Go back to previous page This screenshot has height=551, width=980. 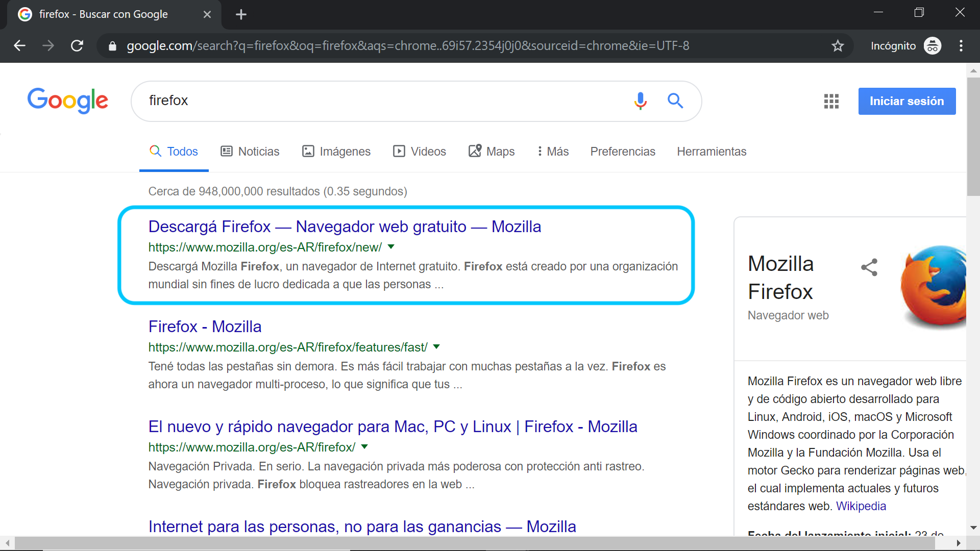click(x=19, y=46)
